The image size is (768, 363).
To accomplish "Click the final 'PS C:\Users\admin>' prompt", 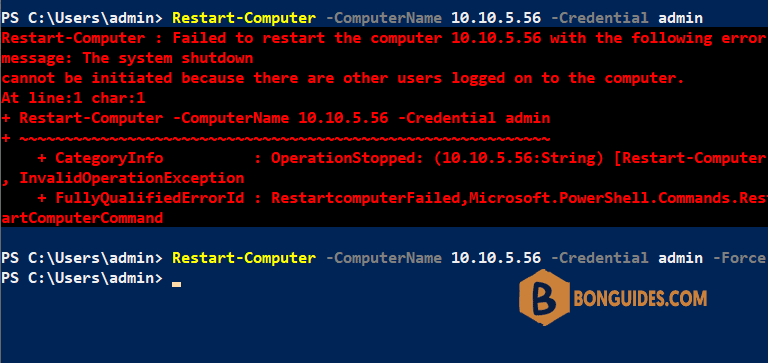I will (x=82, y=278).
